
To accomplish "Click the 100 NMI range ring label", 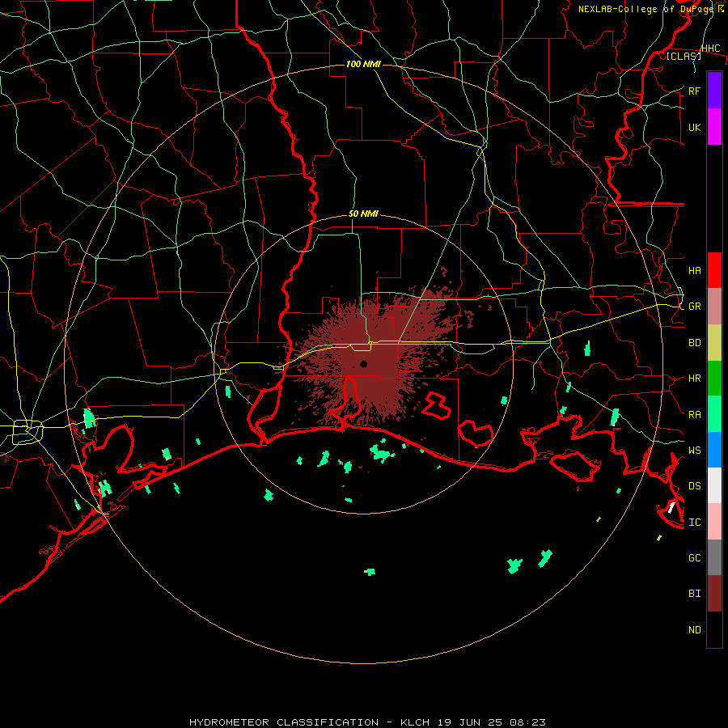I will tap(363, 64).
